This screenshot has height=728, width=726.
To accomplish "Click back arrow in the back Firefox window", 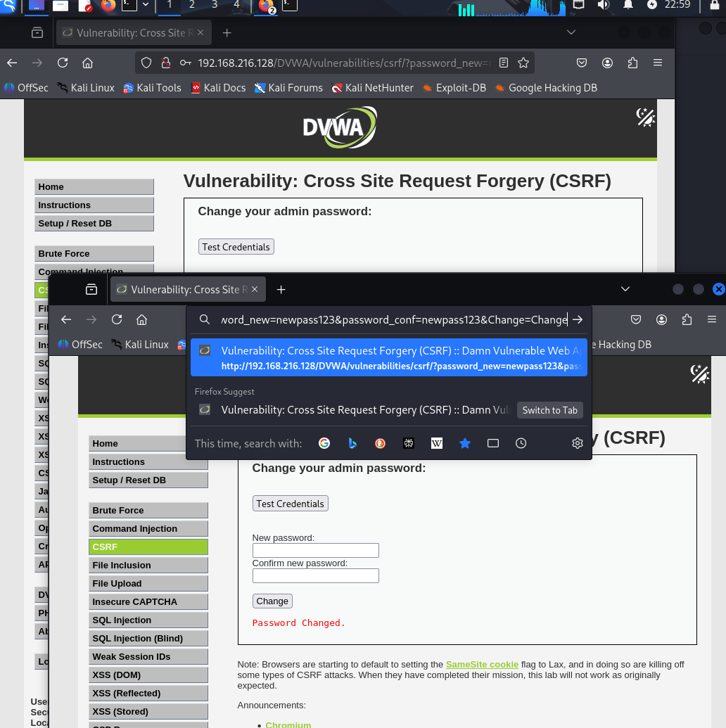I will [12, 63].
